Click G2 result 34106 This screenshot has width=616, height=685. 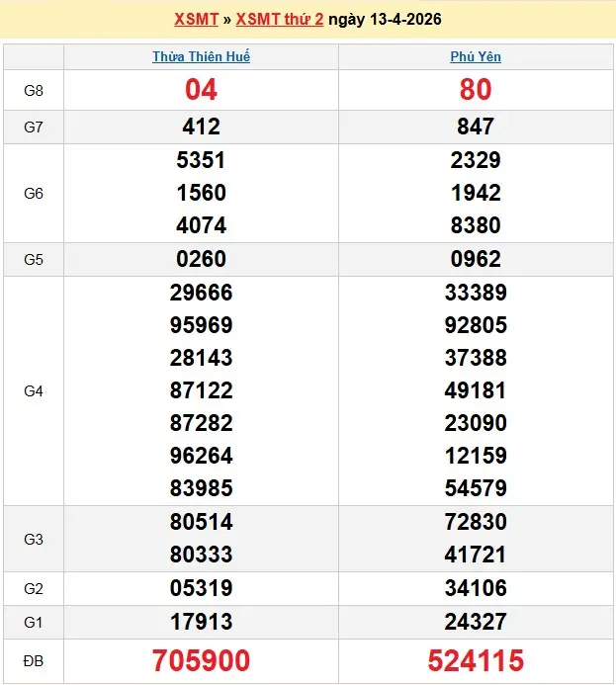[x=476, y=588]
